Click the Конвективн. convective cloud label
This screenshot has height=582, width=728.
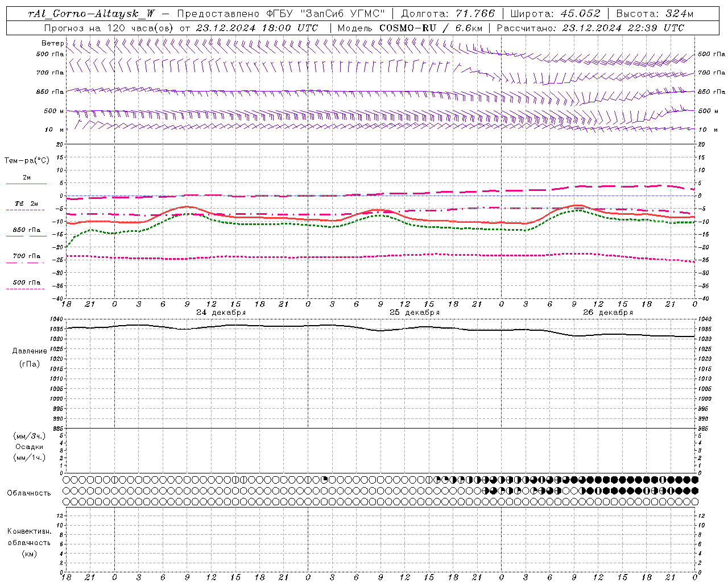click(x=29, y=531)
